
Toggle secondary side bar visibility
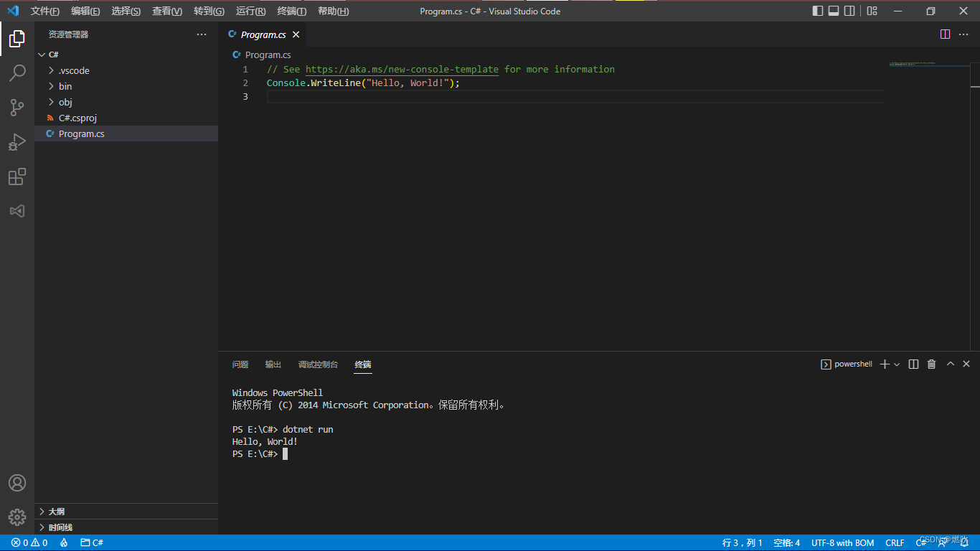pyautogui.click(x=849, y=11)
